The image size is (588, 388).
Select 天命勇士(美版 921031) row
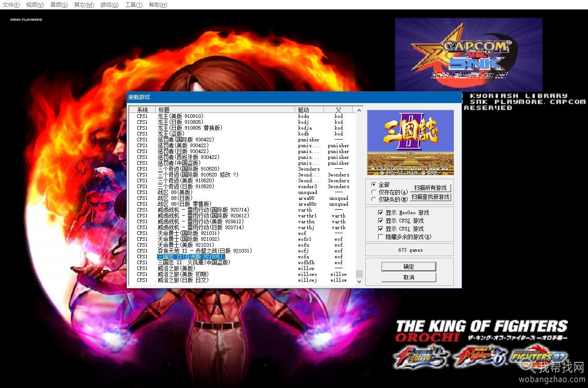[x=242, y=245]
